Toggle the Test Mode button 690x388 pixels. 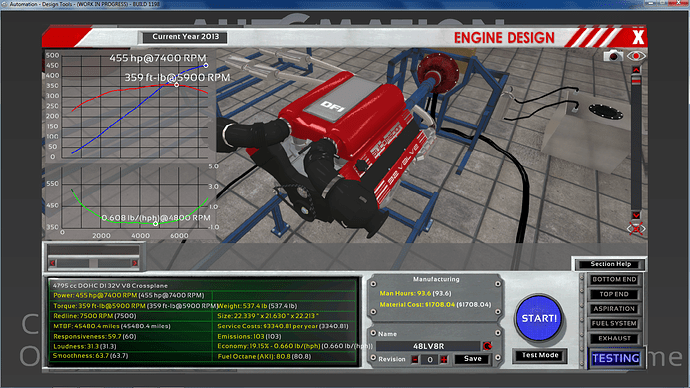point(540,355)
